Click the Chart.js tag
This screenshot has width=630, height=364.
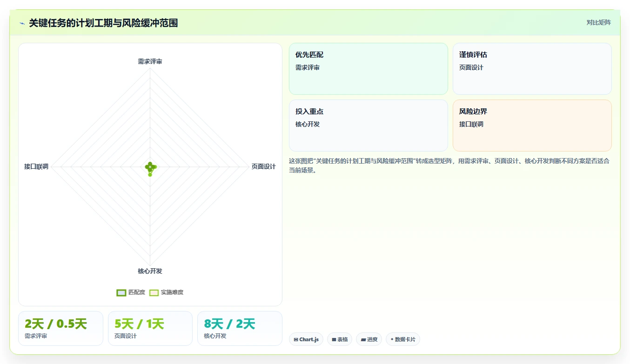[x=306, y=339]
